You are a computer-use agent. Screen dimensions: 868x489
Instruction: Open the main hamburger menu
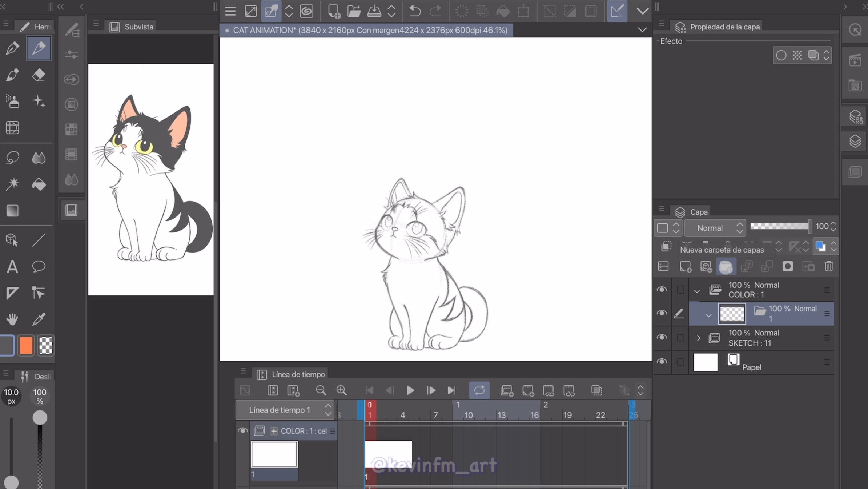click(230, 11)
